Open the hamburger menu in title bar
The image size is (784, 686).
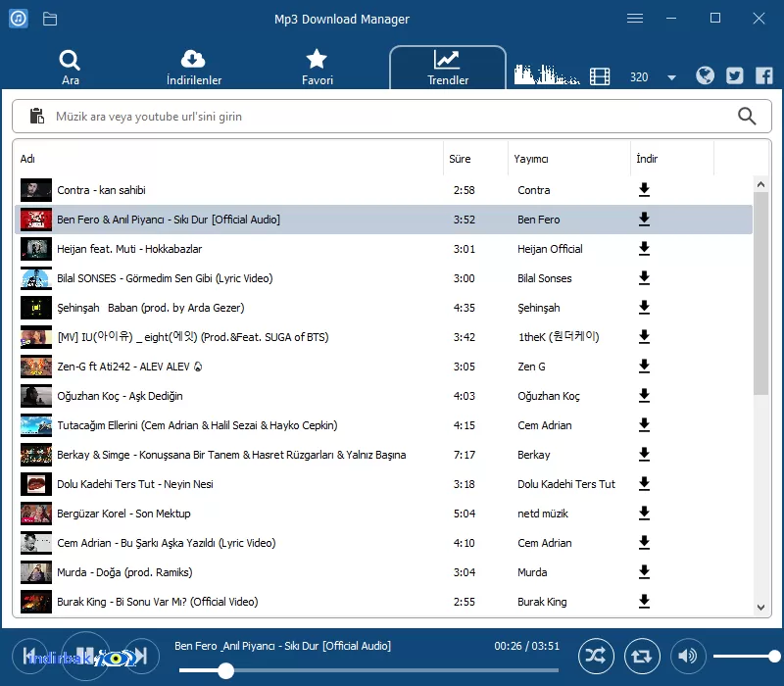click(635, 19)
